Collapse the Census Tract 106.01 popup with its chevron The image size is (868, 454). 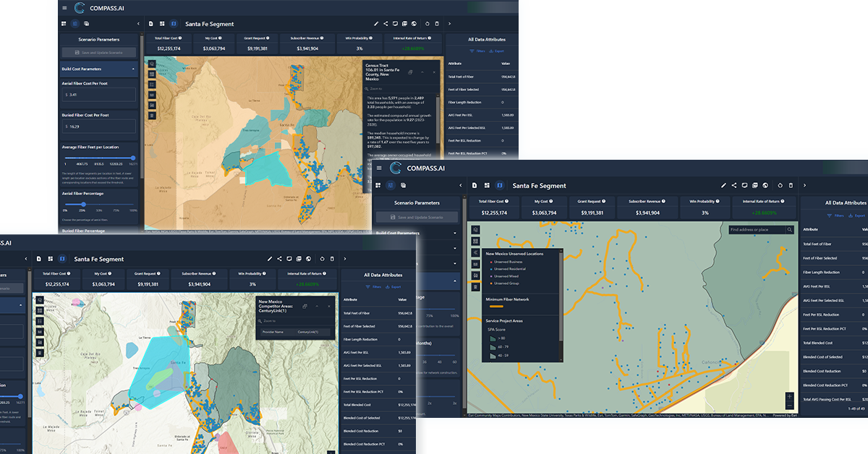[422, 72]
